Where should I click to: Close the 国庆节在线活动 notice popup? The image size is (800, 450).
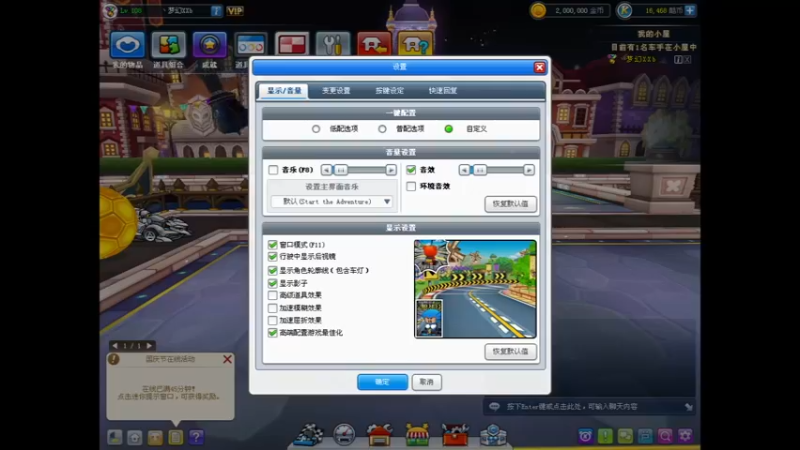pos(228,359)
